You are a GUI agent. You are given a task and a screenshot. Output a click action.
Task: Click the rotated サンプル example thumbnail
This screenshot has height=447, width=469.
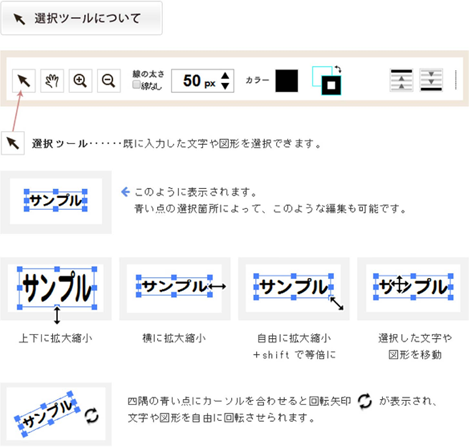56,414
